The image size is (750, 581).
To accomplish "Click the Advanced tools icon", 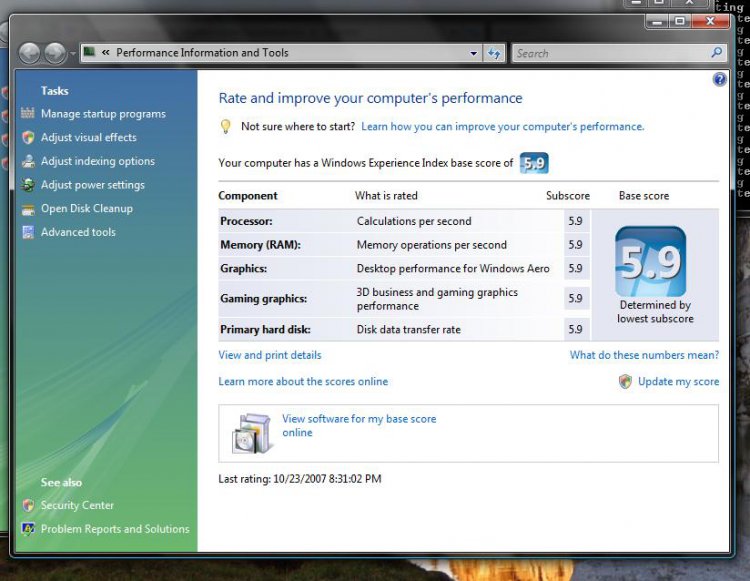I will point(28,232).
